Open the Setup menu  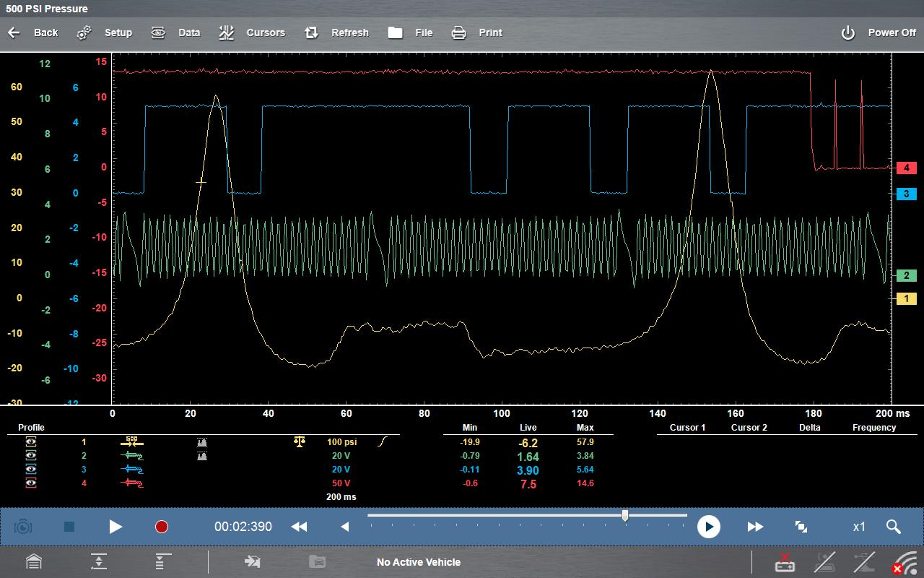pos(105,33)
